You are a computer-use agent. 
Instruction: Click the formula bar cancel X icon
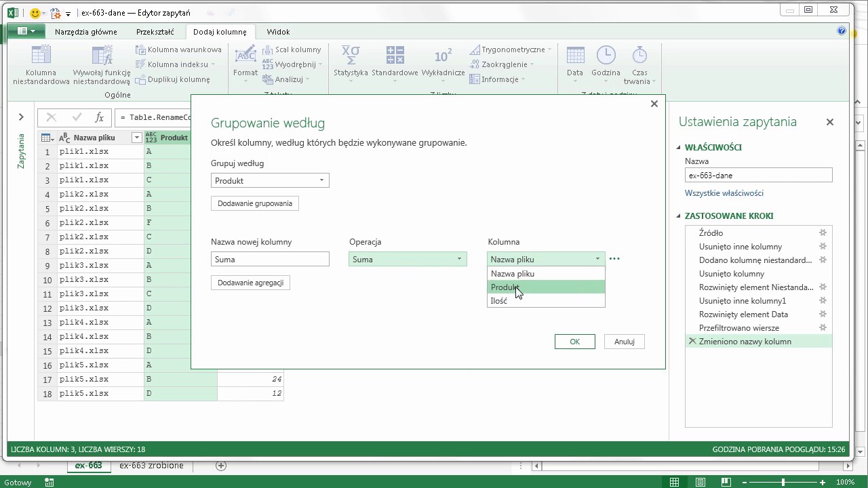[52, 117]
